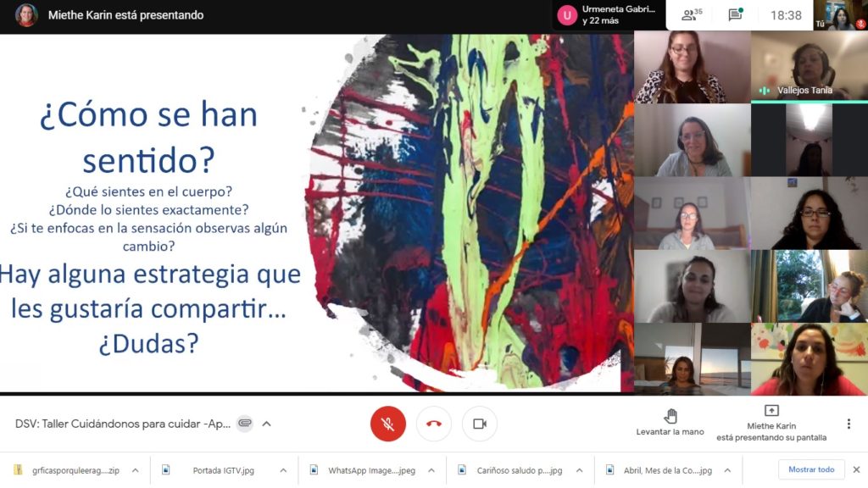868x488 pixels.
Task: Close the downloads bar
Action: [856, 469]
